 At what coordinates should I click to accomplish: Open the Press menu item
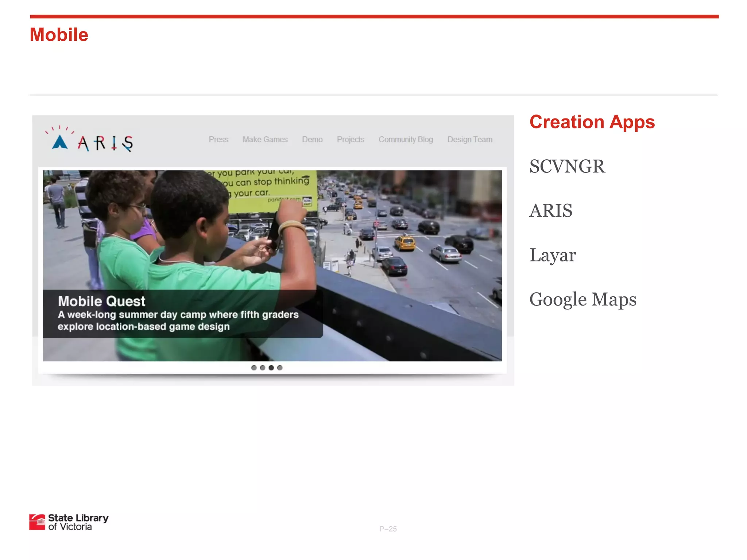[218, 140]
